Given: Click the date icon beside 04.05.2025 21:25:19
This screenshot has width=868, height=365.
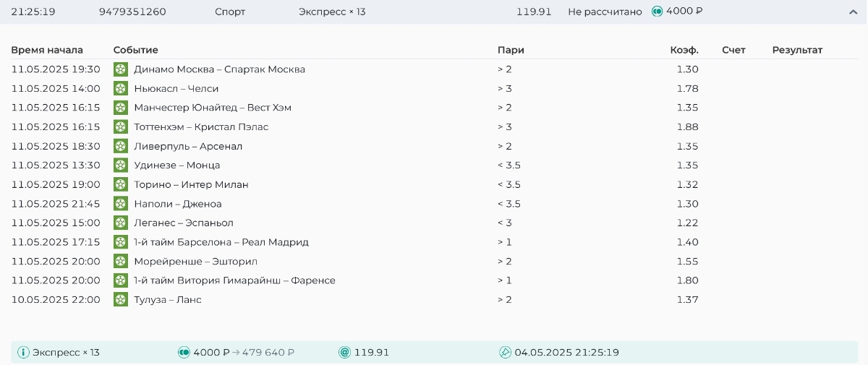Looking at the screenshot, I should (x=505, y=353).
